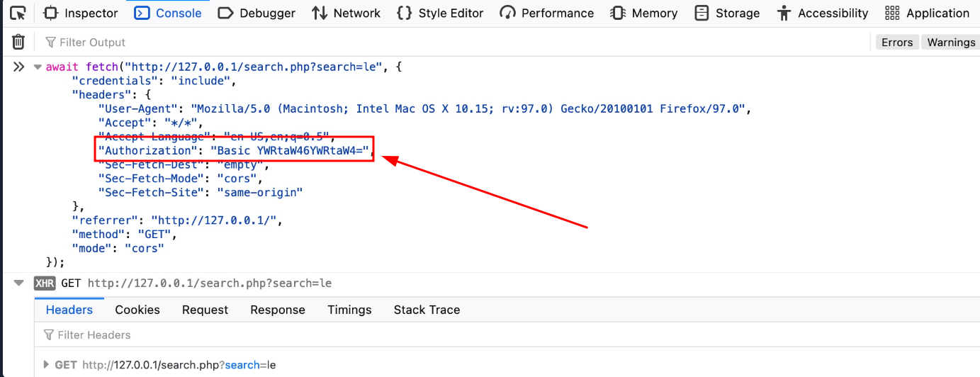Screen dimensions: 980x377
Task: Open the Style Editor panel
Action: click(440, 13)
